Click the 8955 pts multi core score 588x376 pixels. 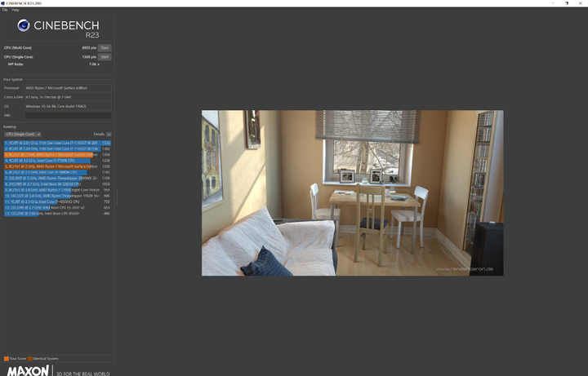(x=89, y=48)
